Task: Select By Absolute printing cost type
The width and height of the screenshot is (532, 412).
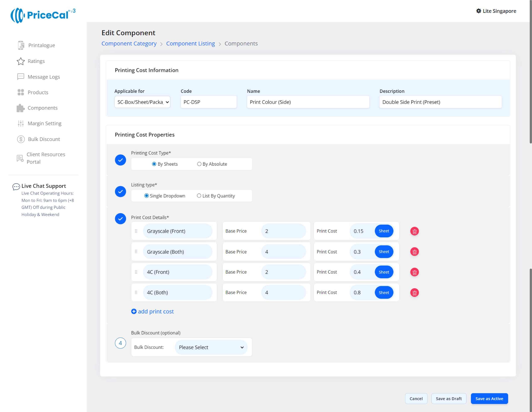Action: point(199,164)
